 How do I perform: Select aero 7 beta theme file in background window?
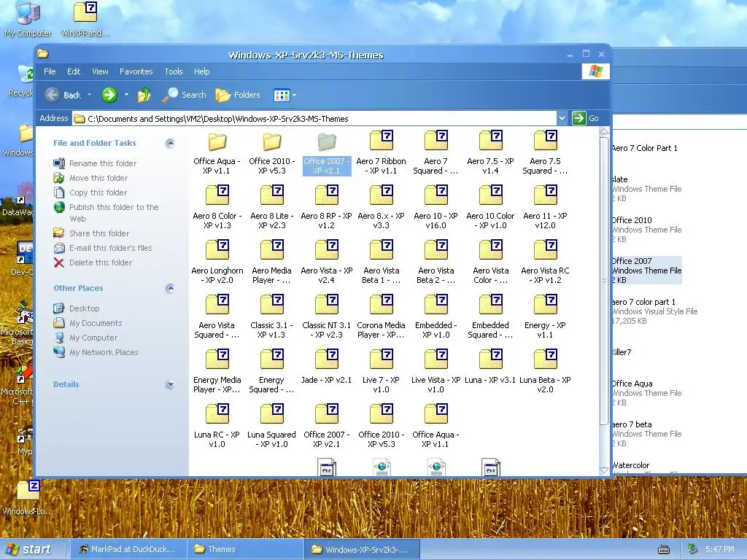point(646,434)
